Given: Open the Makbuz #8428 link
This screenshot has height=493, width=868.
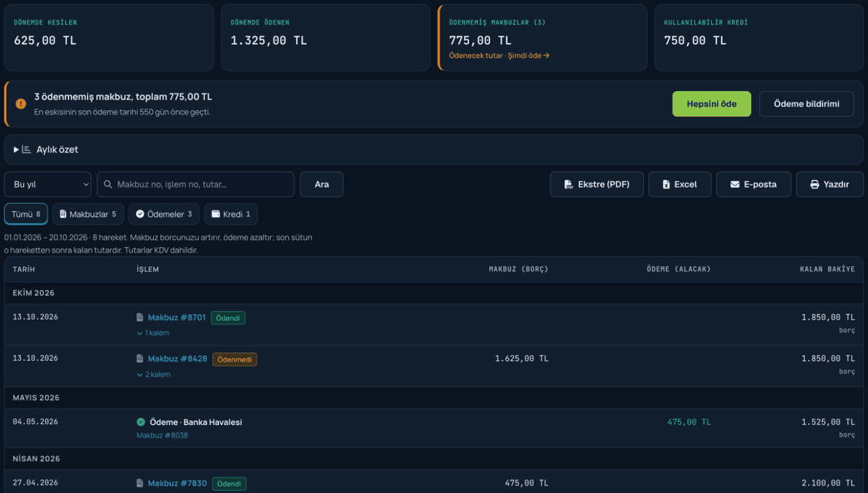Looking at the screenshot, I should click(177, 359).
